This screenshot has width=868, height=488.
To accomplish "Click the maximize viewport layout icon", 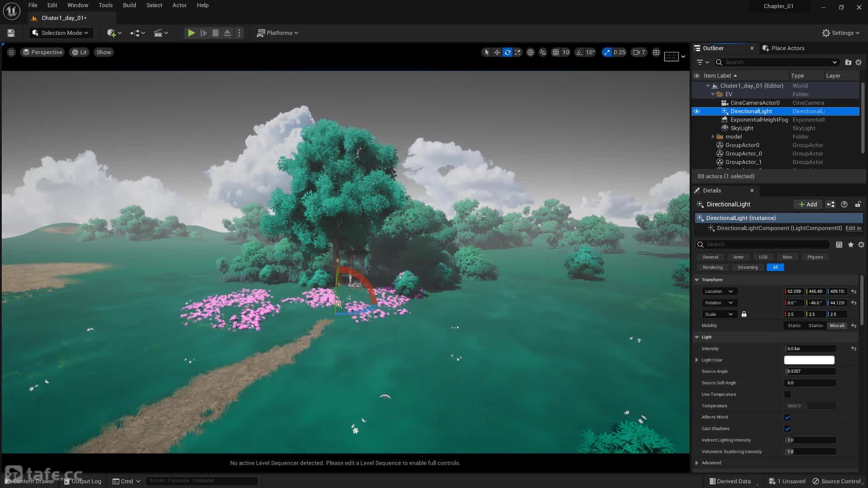I will (656, 52).
